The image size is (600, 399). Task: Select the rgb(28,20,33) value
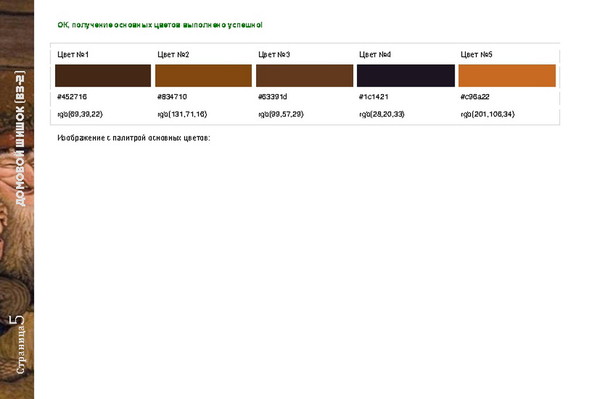382,114
